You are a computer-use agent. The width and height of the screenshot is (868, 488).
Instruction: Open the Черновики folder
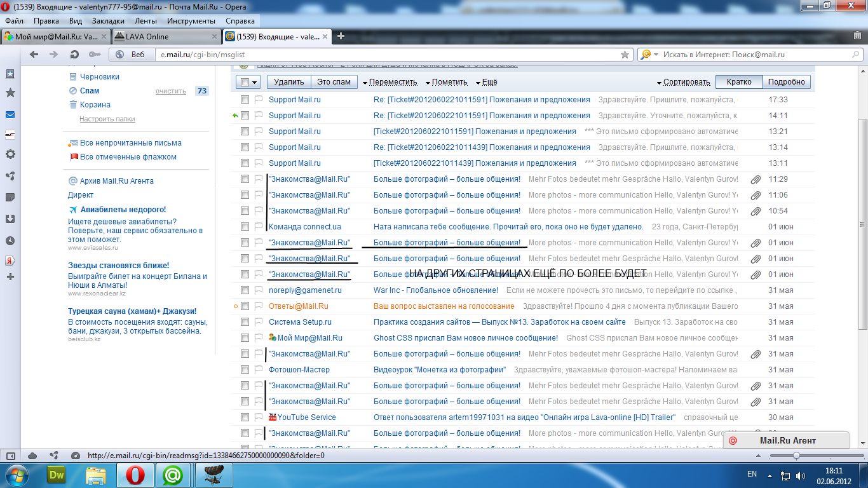tap(100, 77)
